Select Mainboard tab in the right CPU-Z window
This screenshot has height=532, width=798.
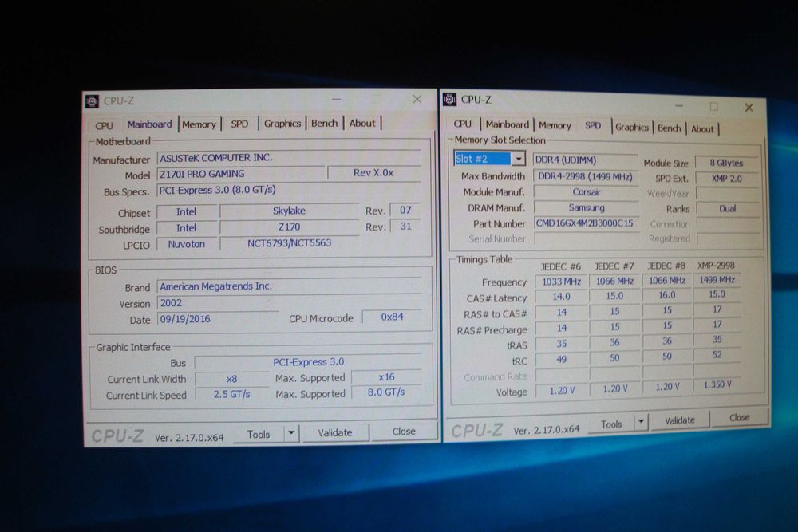point(507,124)
